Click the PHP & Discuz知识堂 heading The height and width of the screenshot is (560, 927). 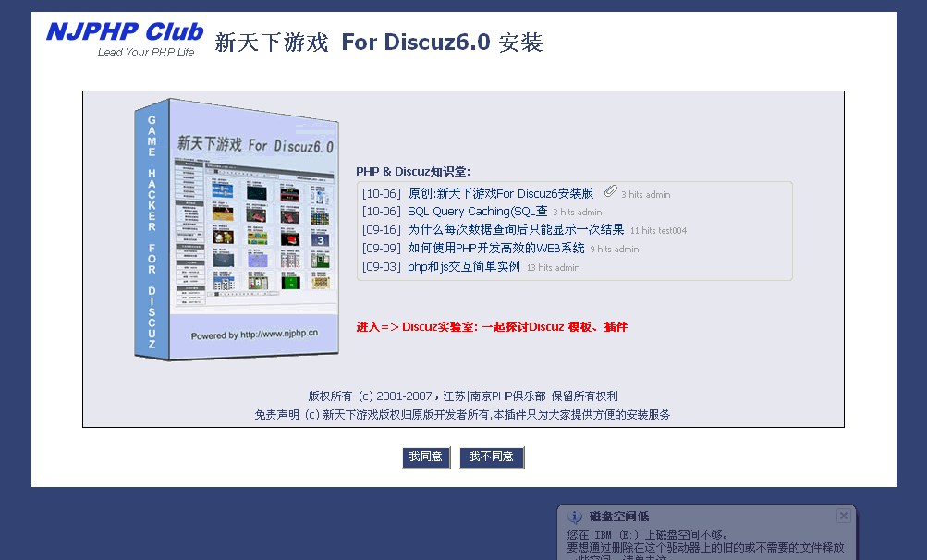[x=412, y=172]
